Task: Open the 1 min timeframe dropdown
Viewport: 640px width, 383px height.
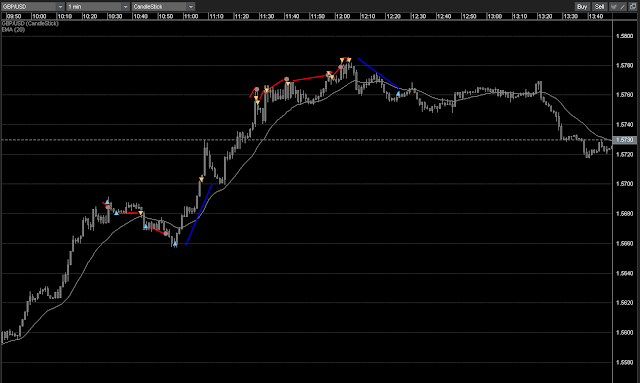Action: 98,7
